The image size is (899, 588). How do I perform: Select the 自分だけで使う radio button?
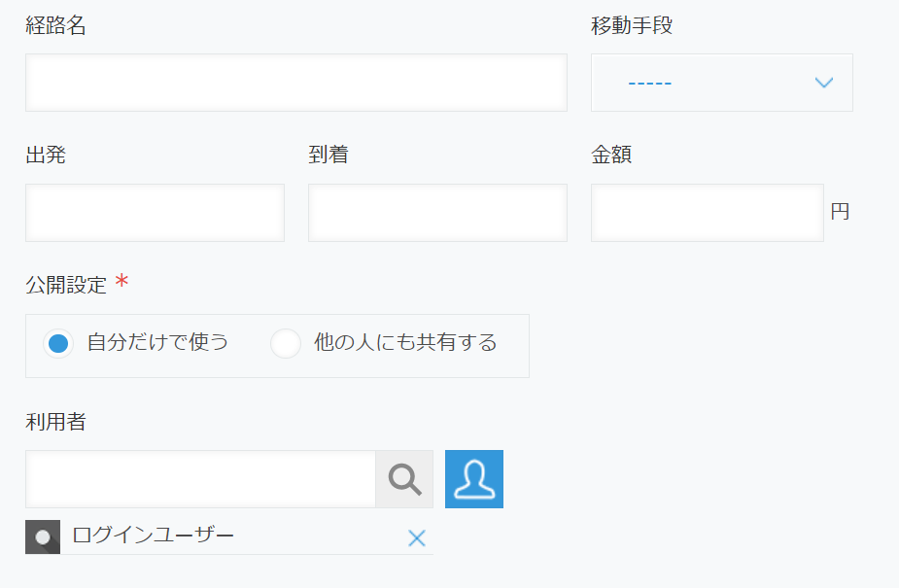[59, 344]
